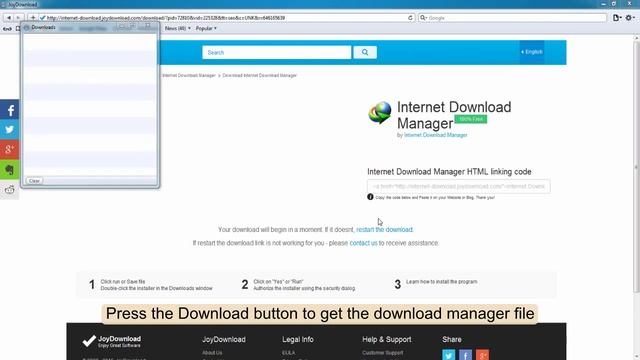Save page to Evernote from the left sidebar
640x360 pixels.
tap(9, 169)
